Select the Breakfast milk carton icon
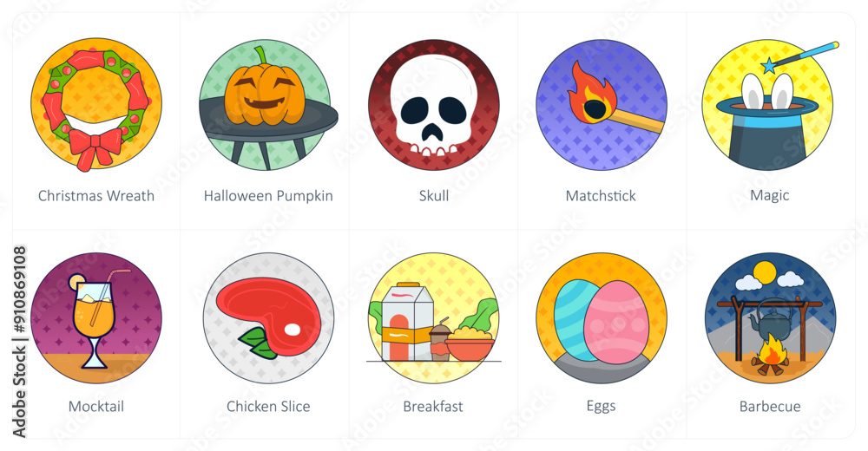This screenshot has height=451, width=868. point(433,318)
